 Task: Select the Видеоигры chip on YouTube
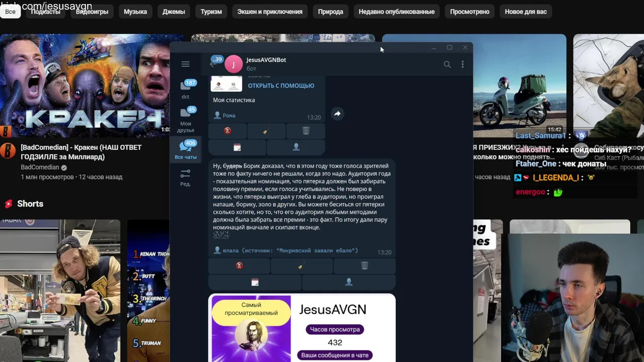coord(92,12)
